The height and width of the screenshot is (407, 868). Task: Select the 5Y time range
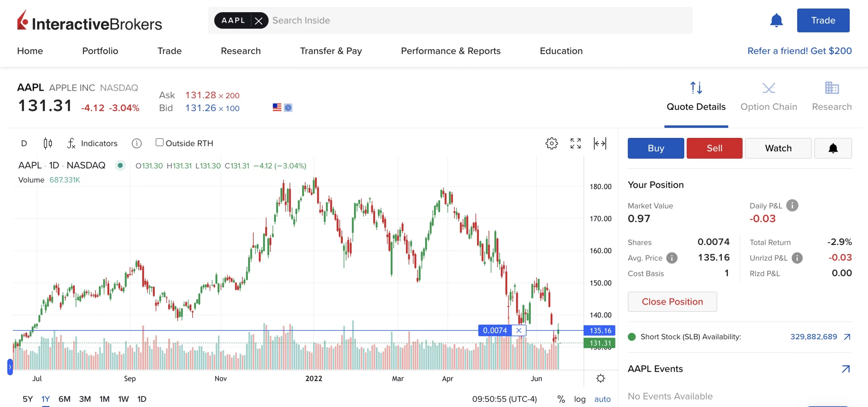(28, 399)
